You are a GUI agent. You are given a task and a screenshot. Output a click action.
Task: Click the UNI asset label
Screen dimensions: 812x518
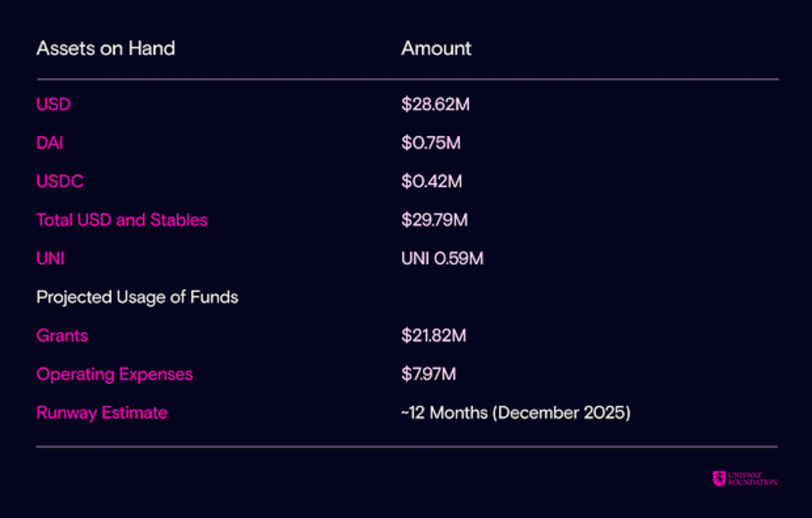click(50, 258)
